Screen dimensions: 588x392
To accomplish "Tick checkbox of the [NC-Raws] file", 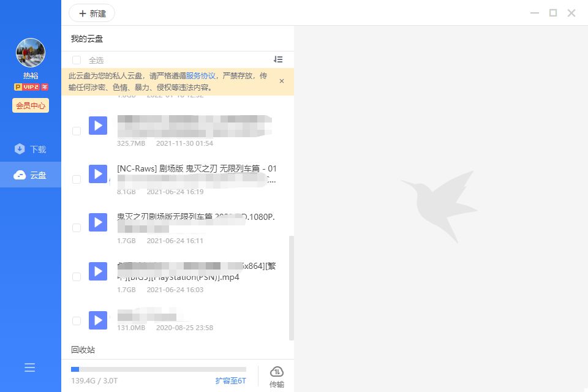I will [x=77, y=179].
